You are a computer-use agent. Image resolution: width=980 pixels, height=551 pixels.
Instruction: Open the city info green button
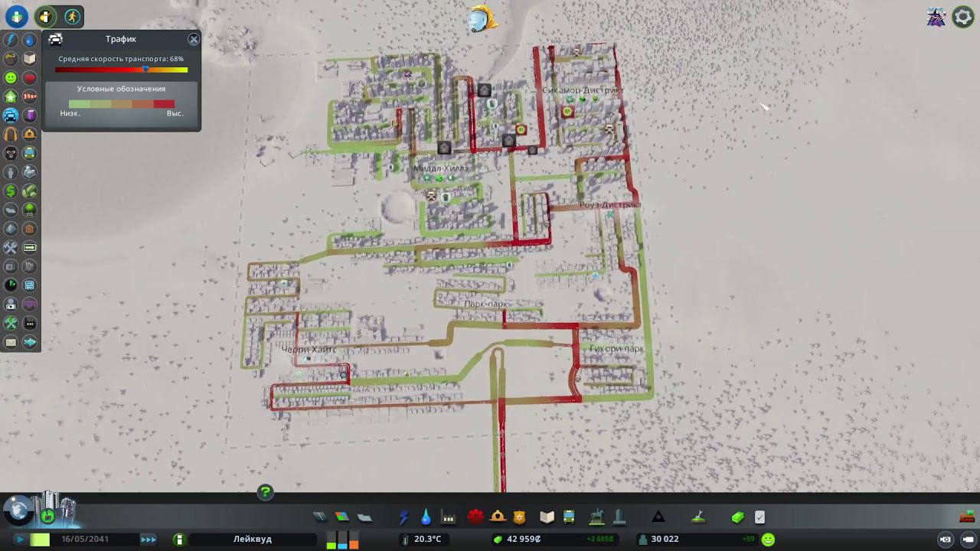tap(179, 540)
